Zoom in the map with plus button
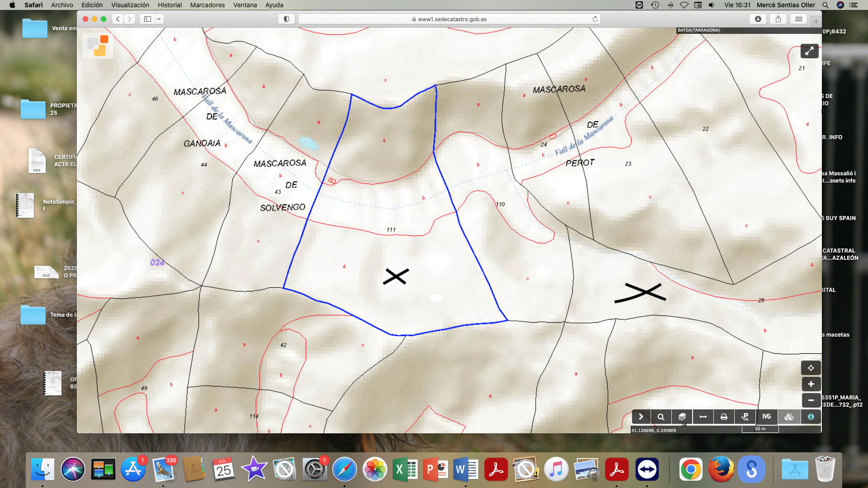The image size is (868, 488). click(x=811, y=384)
